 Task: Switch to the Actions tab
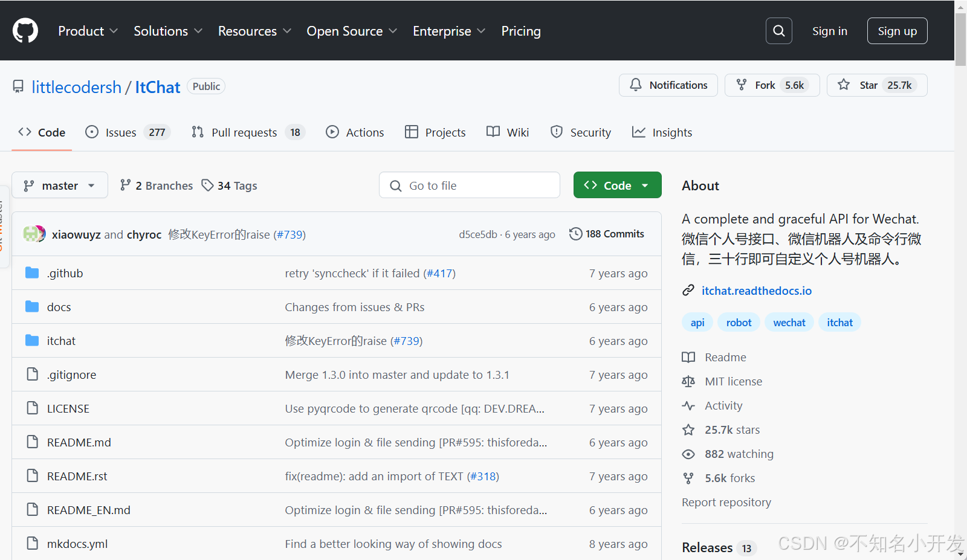coord(355,132)
